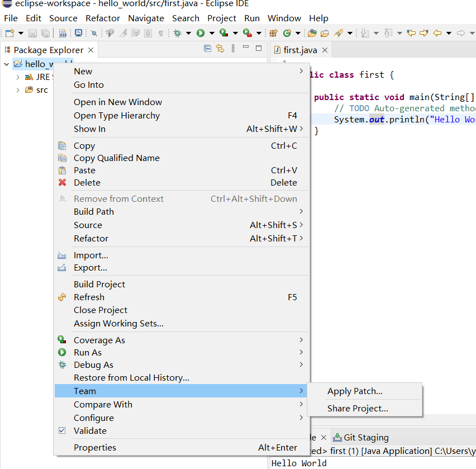The width and height of the screenshot is (476, 469).
Task: Click the Debug bug icon in toolbar
Action: coord(177,33)
